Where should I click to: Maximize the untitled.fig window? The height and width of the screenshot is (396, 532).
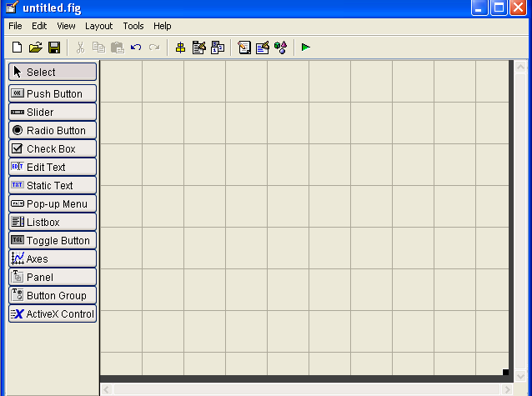[499, 8]
